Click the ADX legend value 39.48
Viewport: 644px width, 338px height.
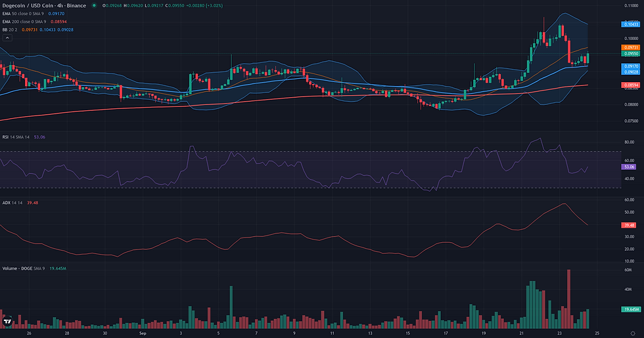[x=32, y=203]
